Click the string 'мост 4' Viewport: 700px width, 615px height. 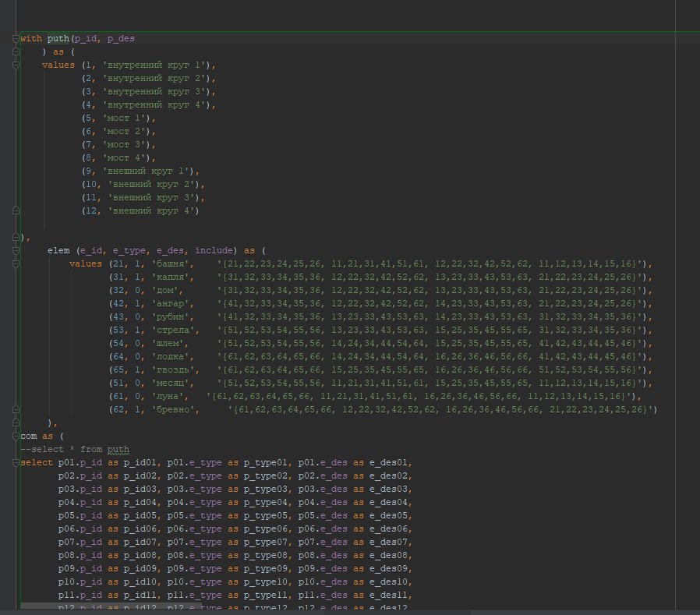coord(124,158)
